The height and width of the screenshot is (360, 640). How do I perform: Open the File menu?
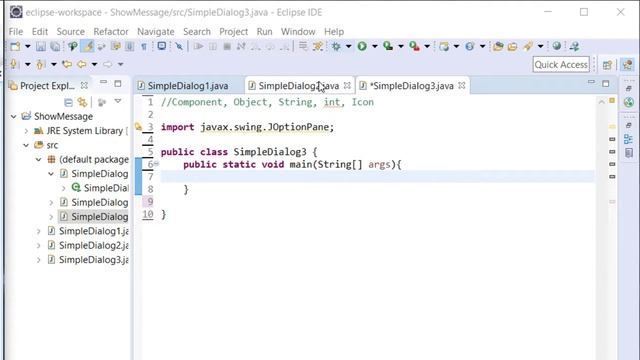pyautogui.click(x=16, y=31)
